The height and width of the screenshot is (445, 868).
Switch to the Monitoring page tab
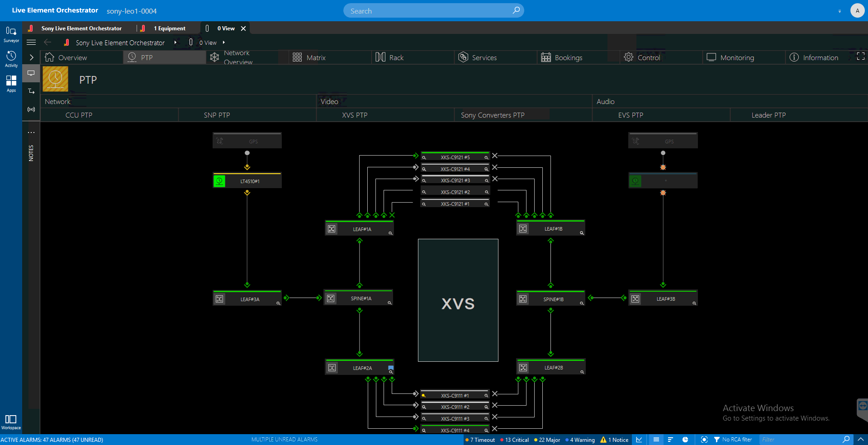pyautogui.click(x=744, y=57)
